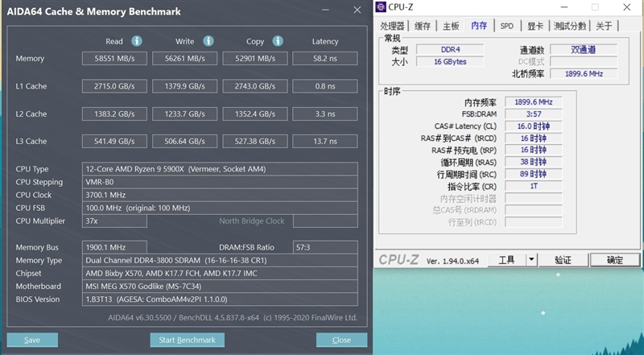Click the Memory Copy value 52901 MB/s
The width and height of the screenshot is (644, 355).
[x=255, y=58]
